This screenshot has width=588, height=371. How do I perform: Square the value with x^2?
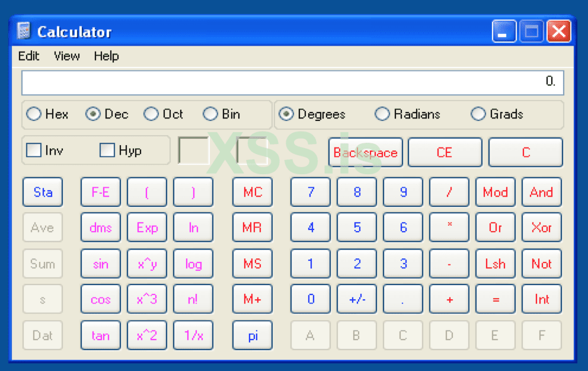coord(147,335)
